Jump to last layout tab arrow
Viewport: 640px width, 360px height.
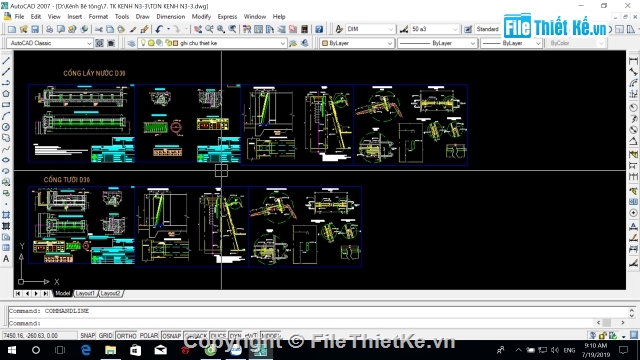46,293
